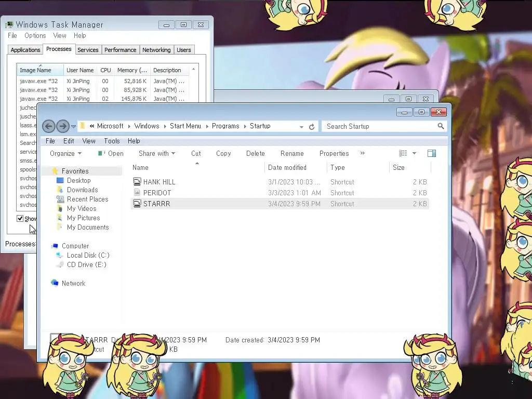
Task: Toggle the preview pane icon
Action: pyautogui.click(x=432, y=153)
